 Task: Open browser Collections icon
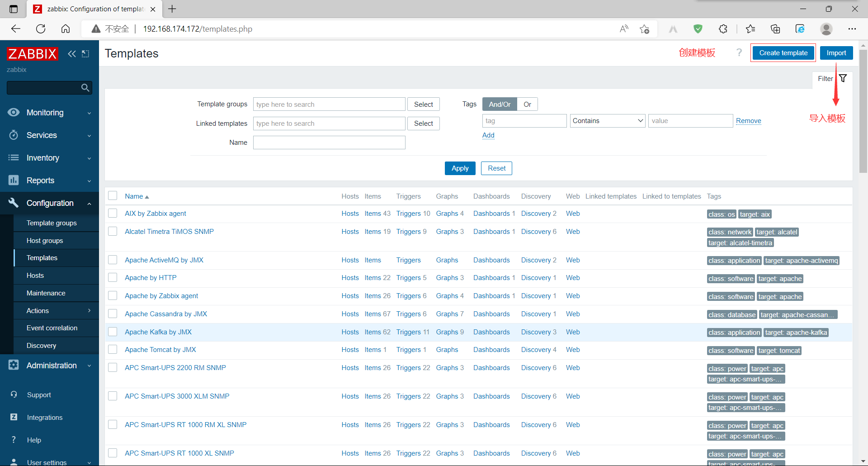(x=775, y=29)
